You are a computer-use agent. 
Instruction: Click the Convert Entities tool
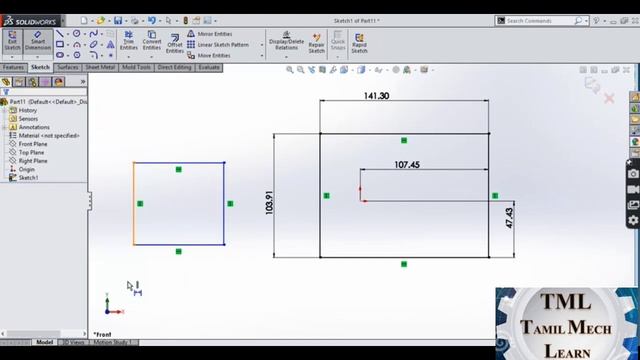point(152,40)
